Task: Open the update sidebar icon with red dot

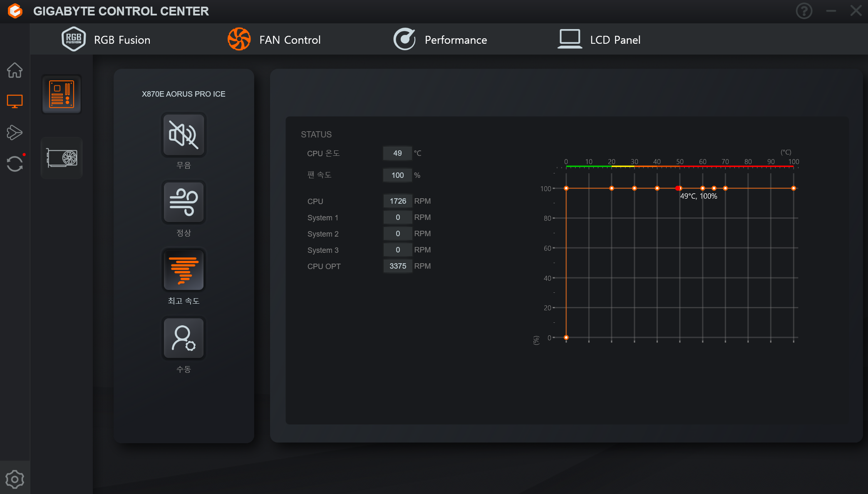Action: click(x=15, y=163)
